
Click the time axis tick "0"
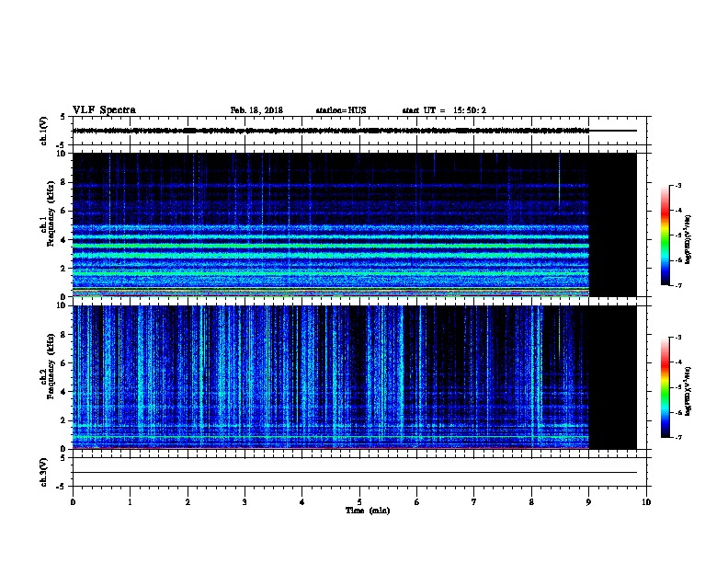click(73, 501)
